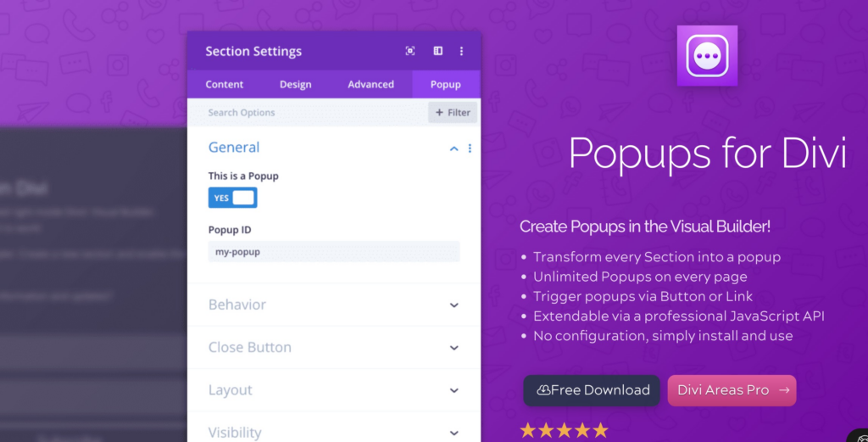Screen dimensions: 868x442
Task: Click the download cloud icon on Free Download
Action: tap(543, 390)
